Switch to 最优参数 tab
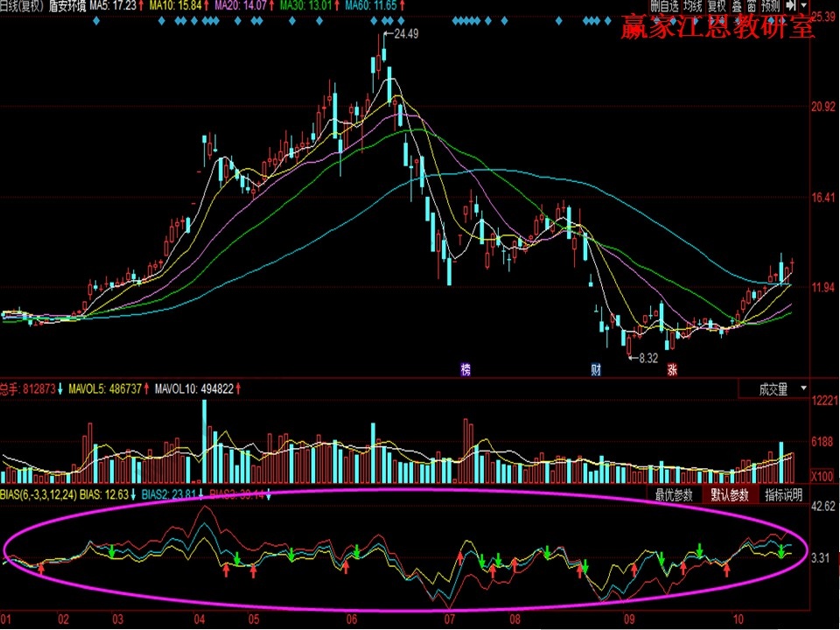 coord(674,495)
